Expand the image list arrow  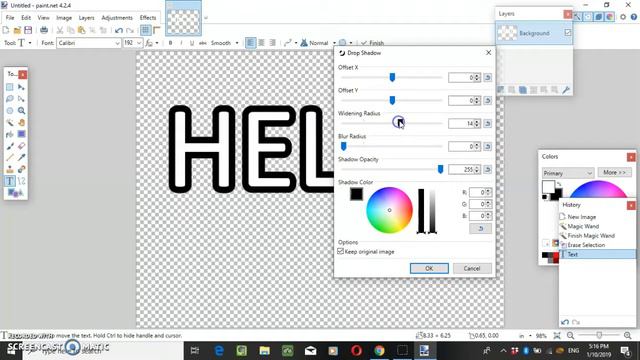tap(206, 18)
